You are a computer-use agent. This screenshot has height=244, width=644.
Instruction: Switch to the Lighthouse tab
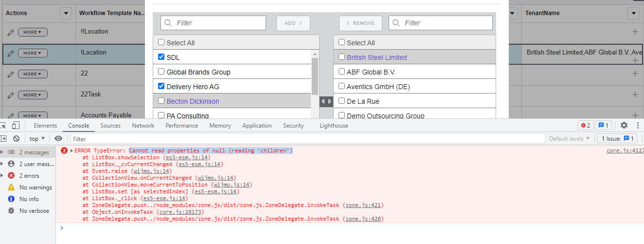(x=334, y=126)
